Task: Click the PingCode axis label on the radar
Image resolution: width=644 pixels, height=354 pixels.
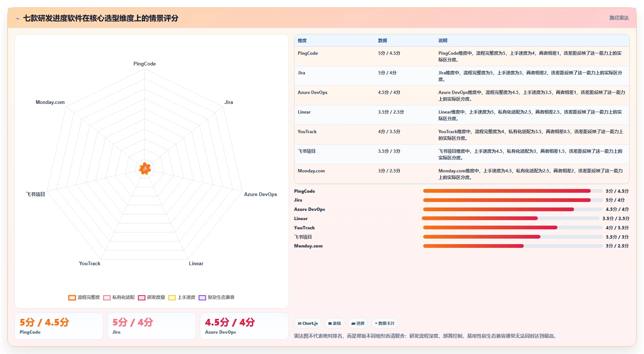Action: [145, 64]
